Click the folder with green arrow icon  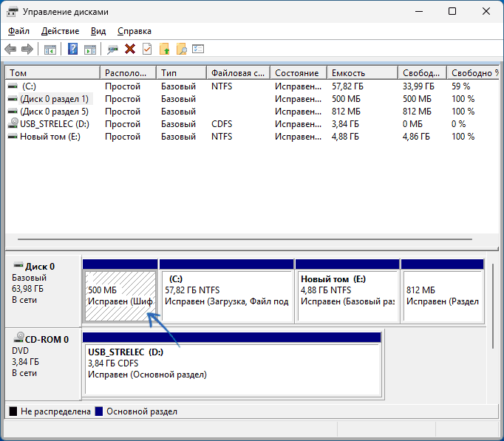164,49
